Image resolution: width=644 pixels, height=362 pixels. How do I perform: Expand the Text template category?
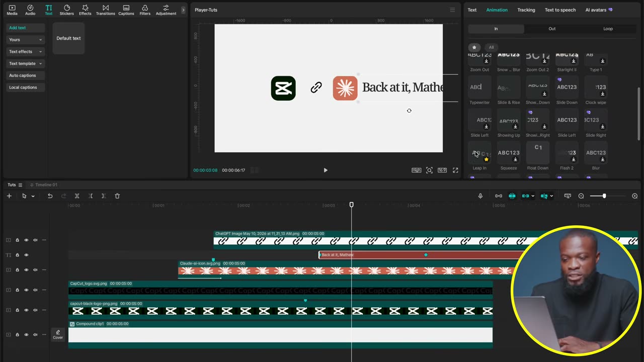pyautogui.click(x=25, y=64)
